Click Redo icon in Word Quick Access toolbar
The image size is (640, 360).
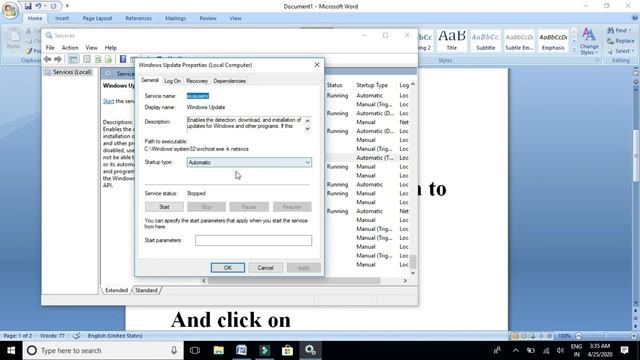coord(53,6)
